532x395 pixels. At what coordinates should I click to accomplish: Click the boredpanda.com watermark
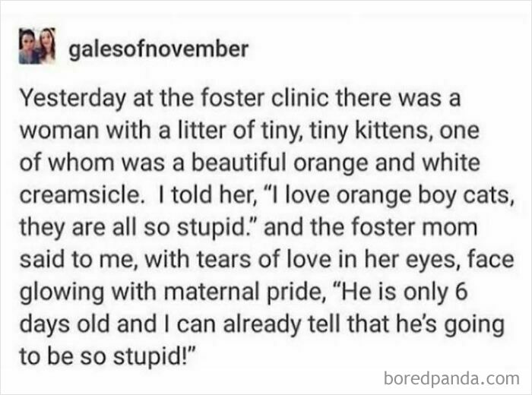tap(452, 377)
